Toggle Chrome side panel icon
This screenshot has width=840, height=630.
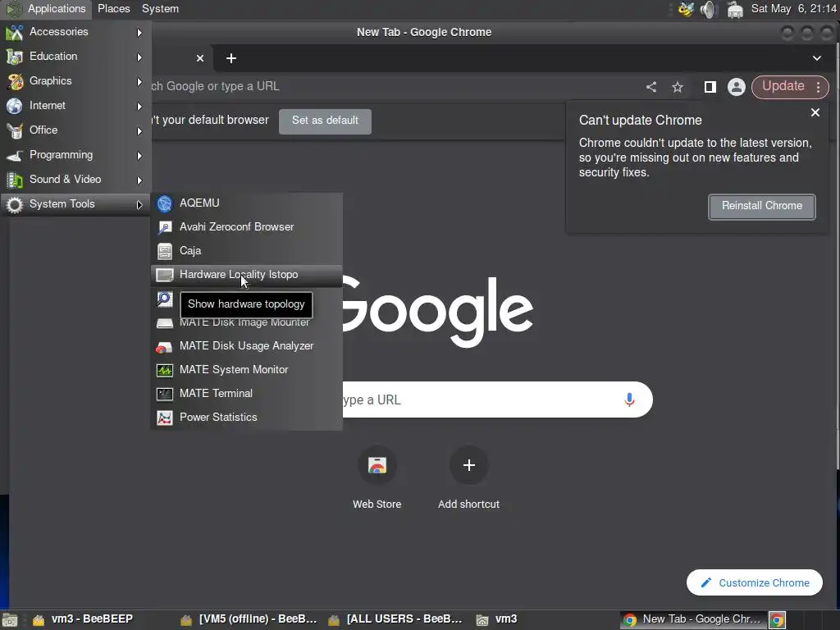[710, 87]
